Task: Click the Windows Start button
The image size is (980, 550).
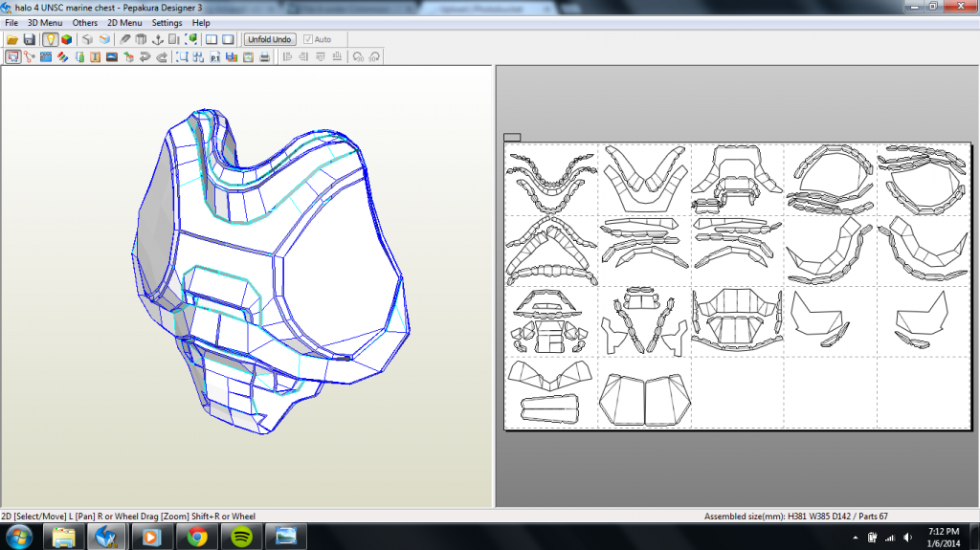Action: coord(19,537)
